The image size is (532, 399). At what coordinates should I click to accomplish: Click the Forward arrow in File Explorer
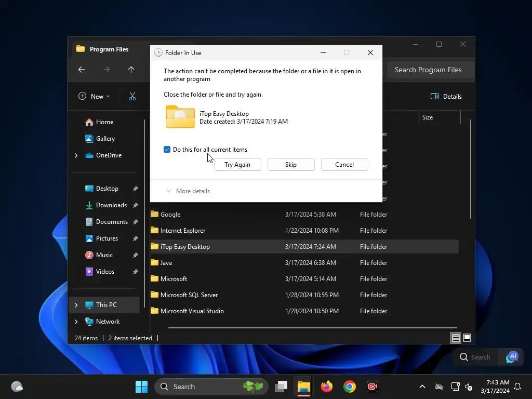[x=107, y=70]
